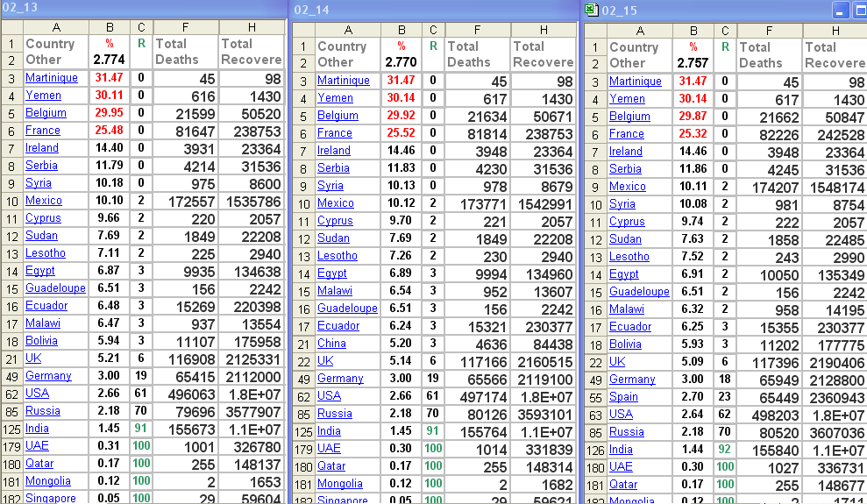Minimize the 02_15 workbook window
This screenshot has height=504, width=867.
click(x=841, y=10)
